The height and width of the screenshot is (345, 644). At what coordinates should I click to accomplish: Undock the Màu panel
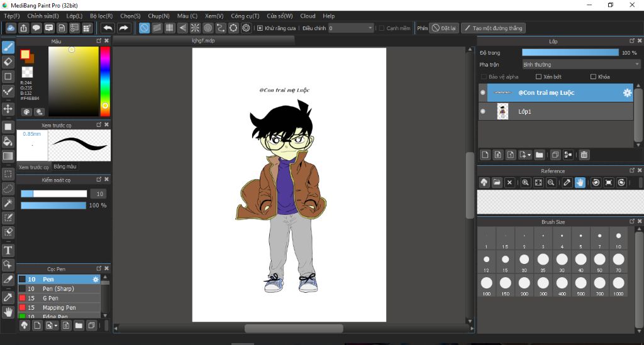(x=99, y=41)
